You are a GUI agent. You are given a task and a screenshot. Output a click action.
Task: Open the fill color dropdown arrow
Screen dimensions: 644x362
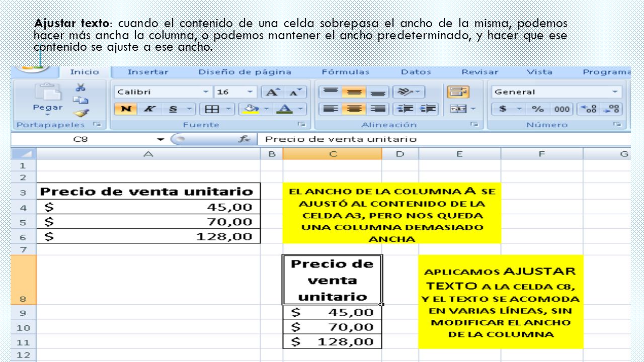[267, 108]
